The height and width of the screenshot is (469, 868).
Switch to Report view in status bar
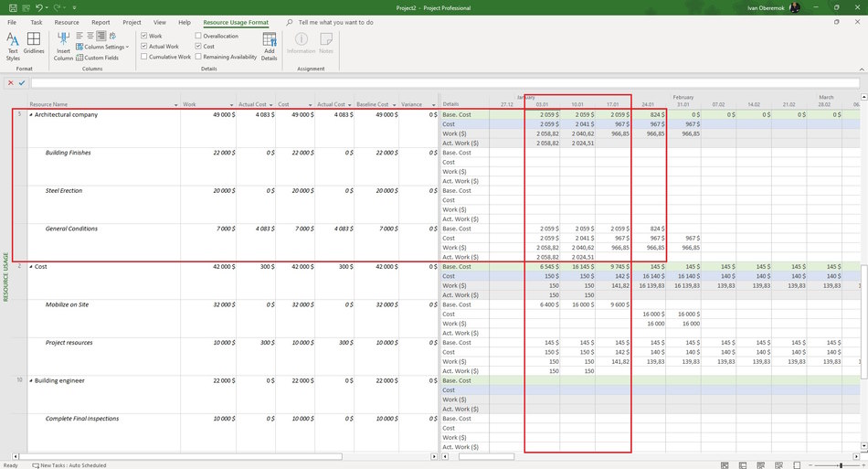click(x=797, y=465)
